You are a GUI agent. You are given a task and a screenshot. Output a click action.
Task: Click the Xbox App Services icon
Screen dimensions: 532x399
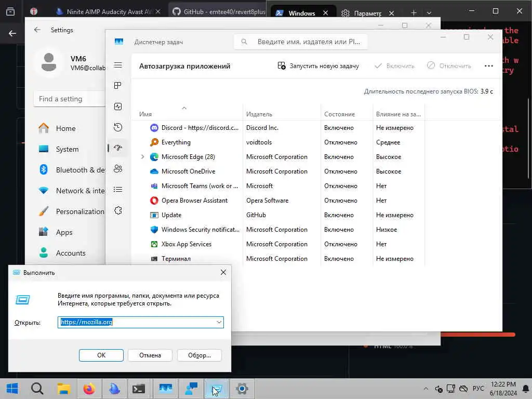(x=154, y=244)
